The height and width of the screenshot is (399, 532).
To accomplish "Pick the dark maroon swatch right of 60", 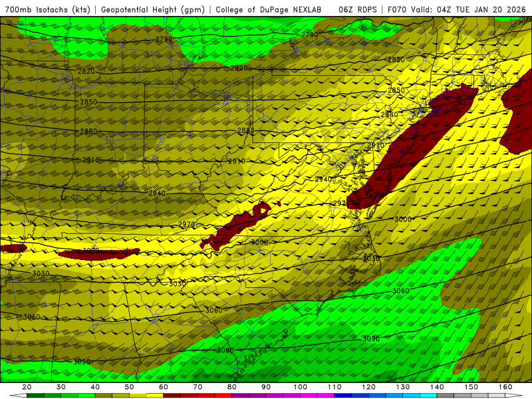I will pyautogui.click(x=172, y=396).
